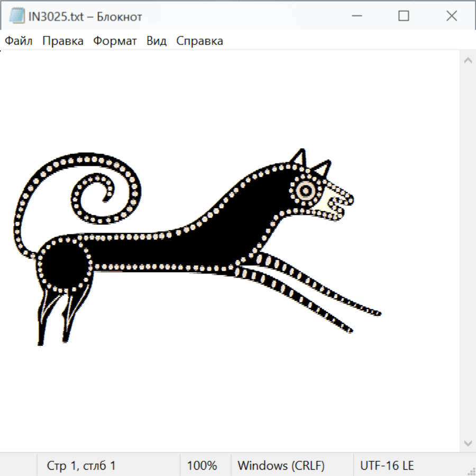
Task: Click the 100% zoom level in status bar
Action: [202, 466]
